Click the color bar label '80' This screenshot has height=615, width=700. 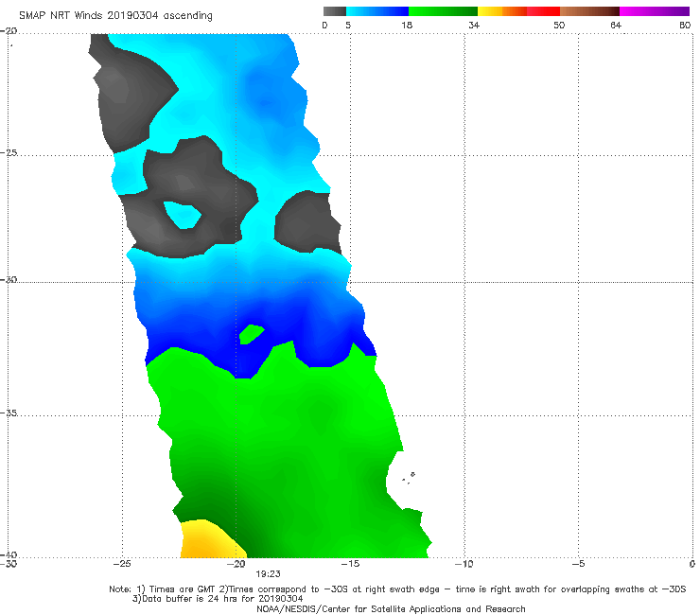685,26
